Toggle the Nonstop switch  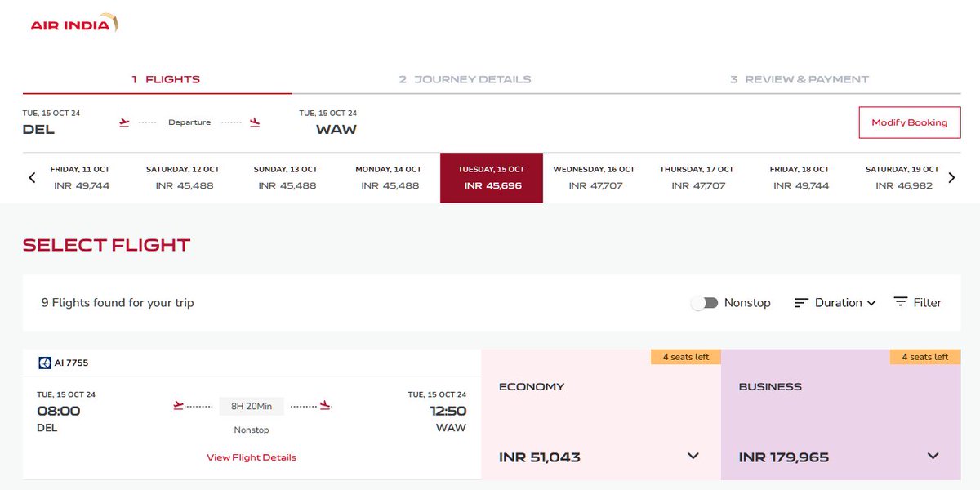click(704, 302)
